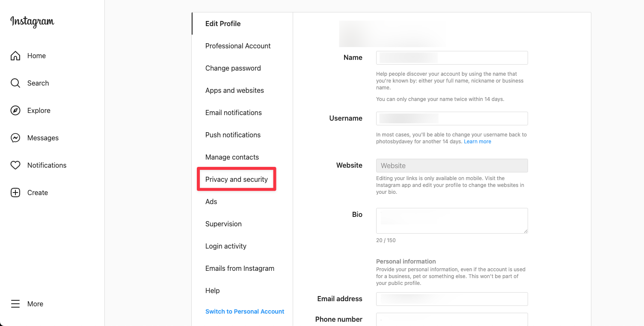The width and height of the screenshot is (644, 326).
Task: Click the More hamburger icon
Action: click(x=15, y=304)
